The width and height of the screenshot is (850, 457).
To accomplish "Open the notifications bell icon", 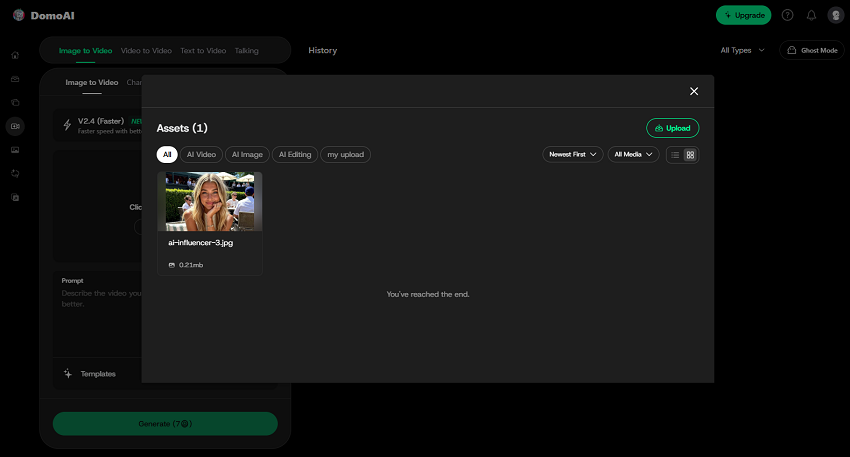I will point(811,15).
